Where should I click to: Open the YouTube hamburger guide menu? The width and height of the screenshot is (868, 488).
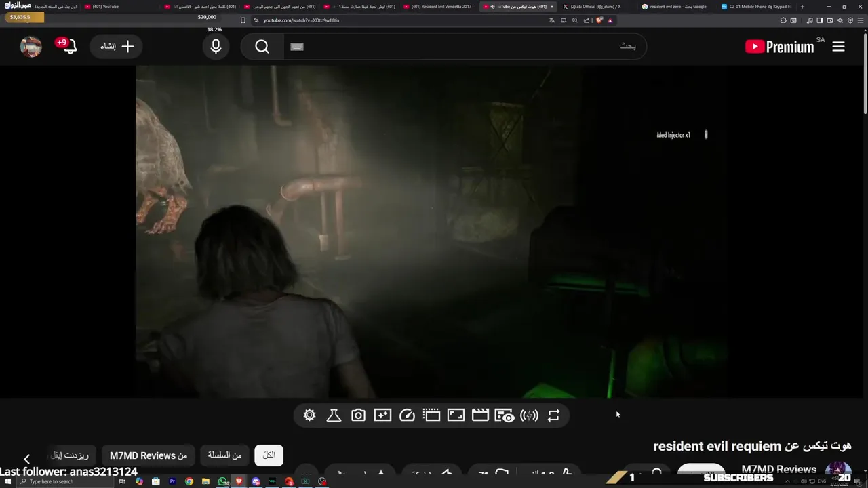(838, 47)
